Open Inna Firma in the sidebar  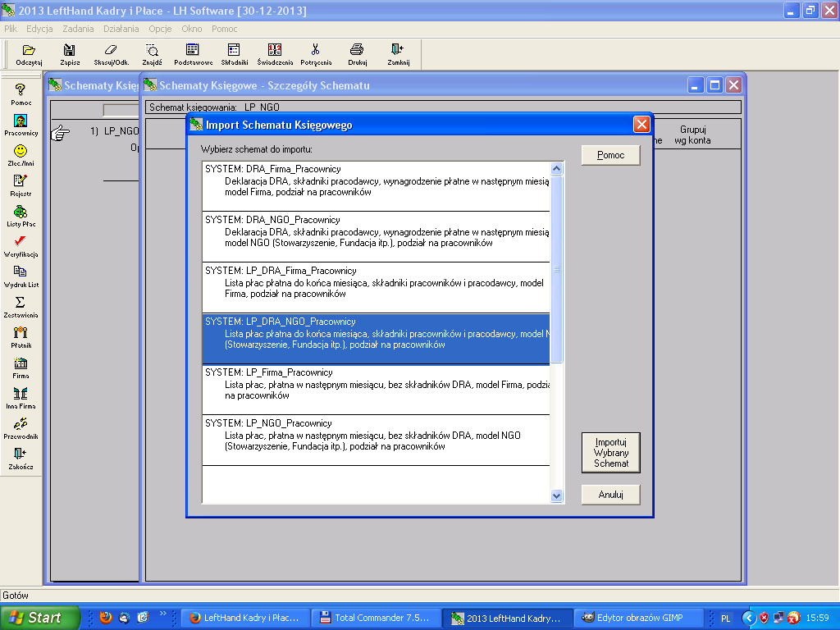click(21, 398)
